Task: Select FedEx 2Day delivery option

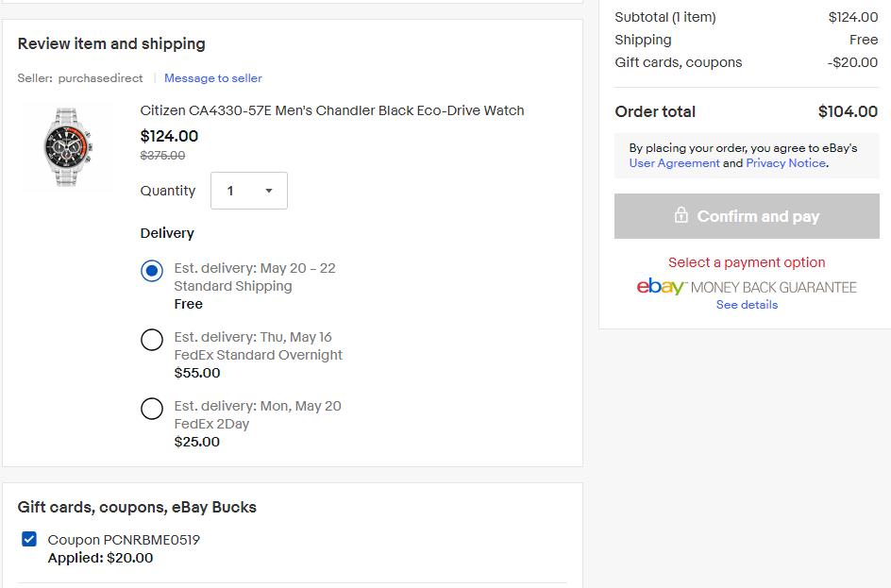Action: coord(152,409)
